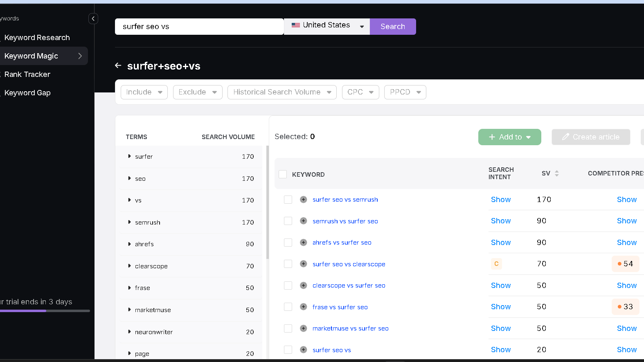644x362 pixels.
Task: Check the semrush vs surfer seo row
Action: pos(288,221)
